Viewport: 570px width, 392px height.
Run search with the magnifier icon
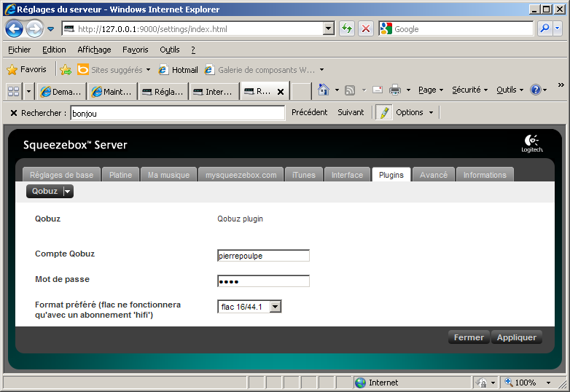click(545, 28)
